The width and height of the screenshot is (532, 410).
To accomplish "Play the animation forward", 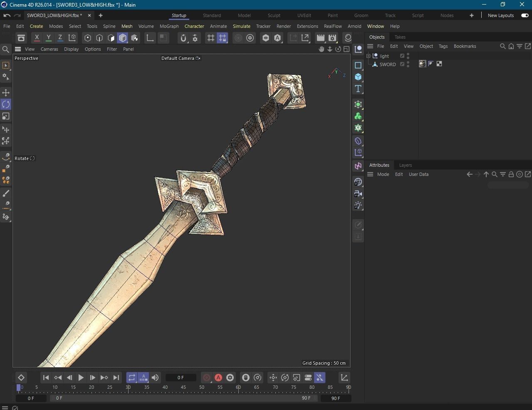I will click(81, 378).
